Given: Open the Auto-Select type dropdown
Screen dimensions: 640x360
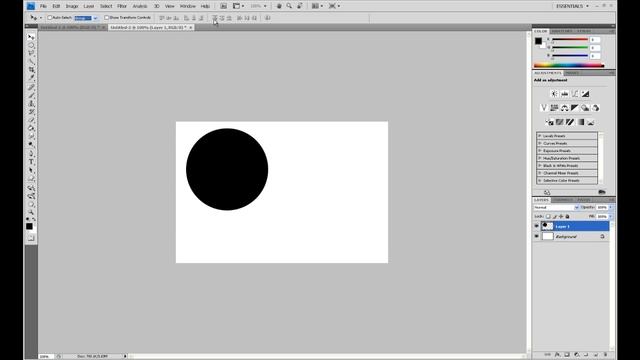Looking at the screenshot, I should [85, 18].
